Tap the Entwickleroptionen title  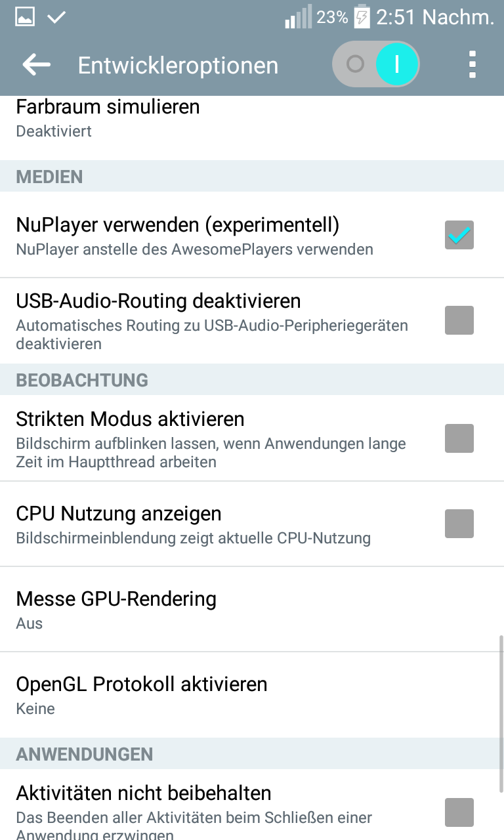[178, 65]
